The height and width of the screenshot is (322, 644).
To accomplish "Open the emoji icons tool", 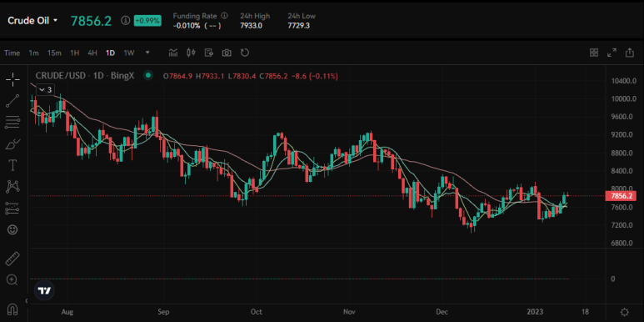I will click(x=12, y=229).
